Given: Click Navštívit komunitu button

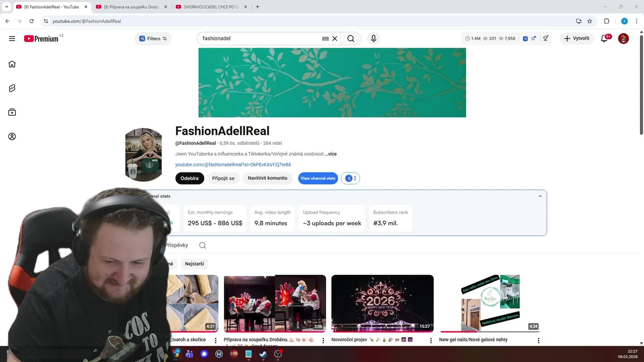Looking at the screenshot, I should (267, 178).
